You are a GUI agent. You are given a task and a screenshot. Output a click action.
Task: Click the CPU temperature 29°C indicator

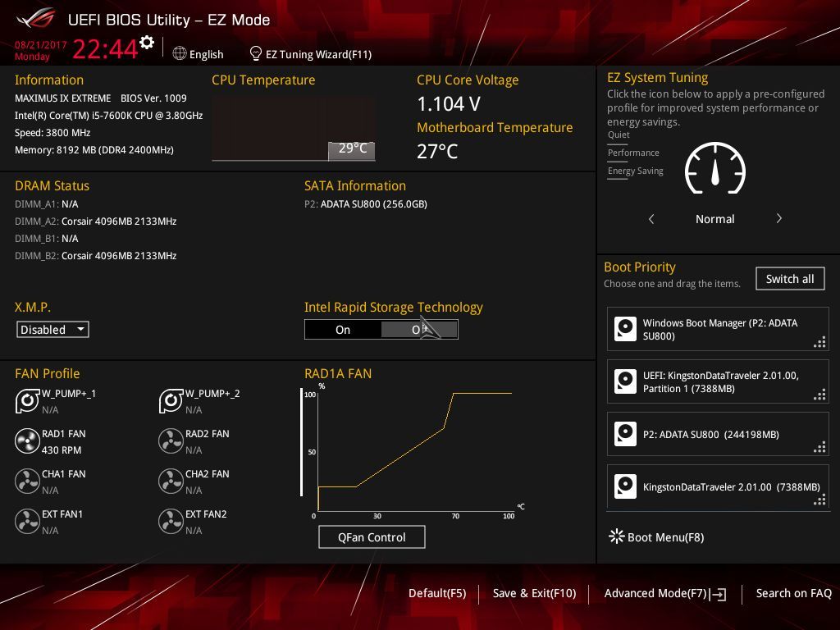352,149
